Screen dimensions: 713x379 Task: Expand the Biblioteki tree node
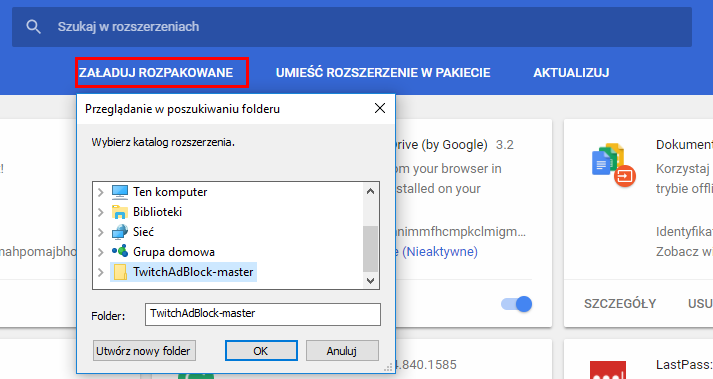pyautogui.click(x=101, y=212)
